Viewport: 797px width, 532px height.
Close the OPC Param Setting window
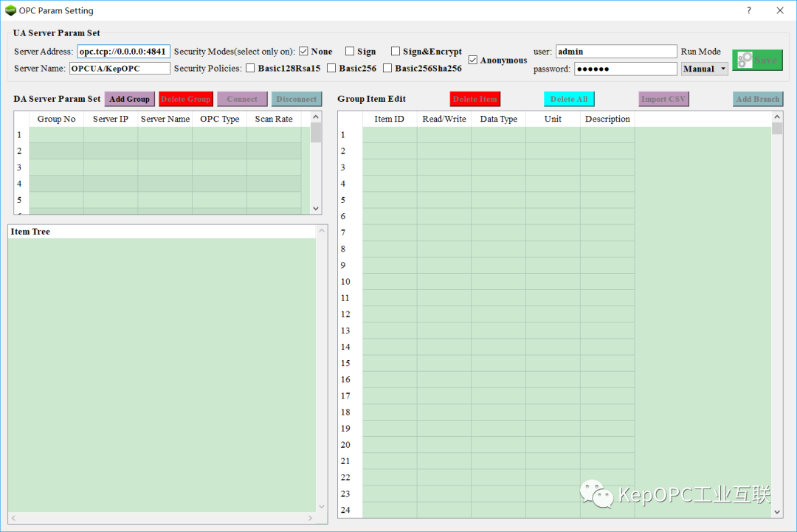780,10
